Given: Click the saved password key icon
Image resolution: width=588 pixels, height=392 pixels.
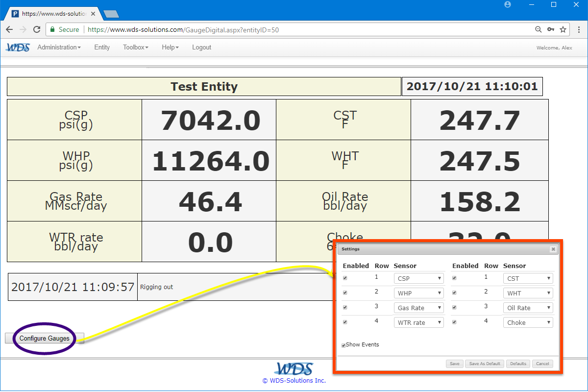Looking at the screenshot, I should click(x=551, y=29).
